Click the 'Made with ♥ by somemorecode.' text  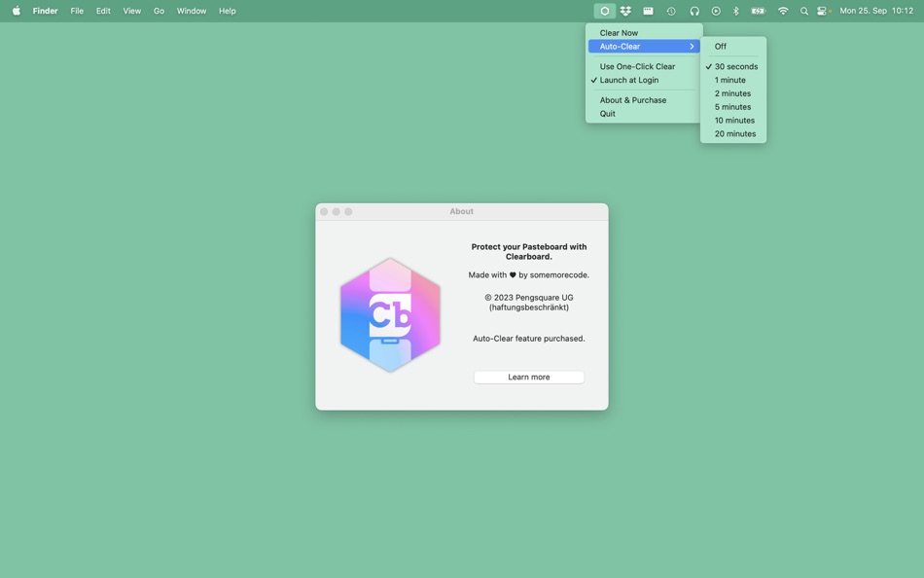point(528,274)
